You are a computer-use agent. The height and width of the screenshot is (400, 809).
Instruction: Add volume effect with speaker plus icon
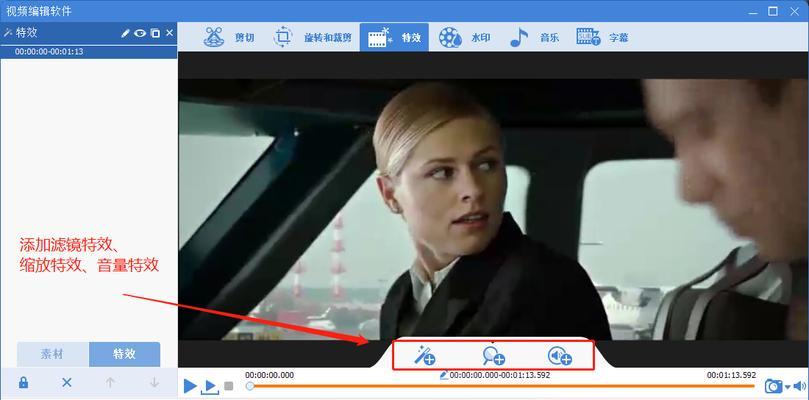(560, 356)
